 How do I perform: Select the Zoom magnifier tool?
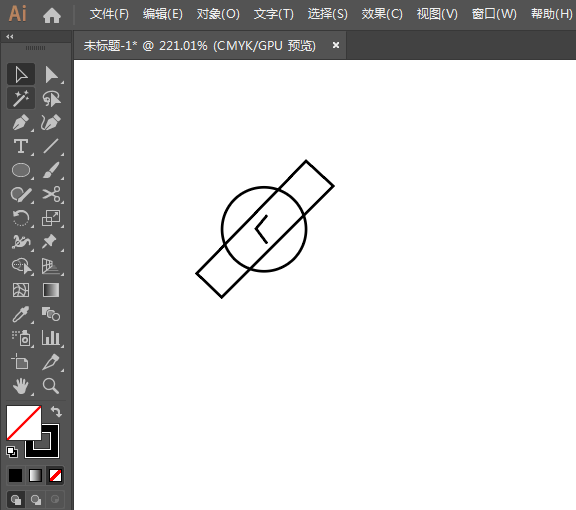51,386
